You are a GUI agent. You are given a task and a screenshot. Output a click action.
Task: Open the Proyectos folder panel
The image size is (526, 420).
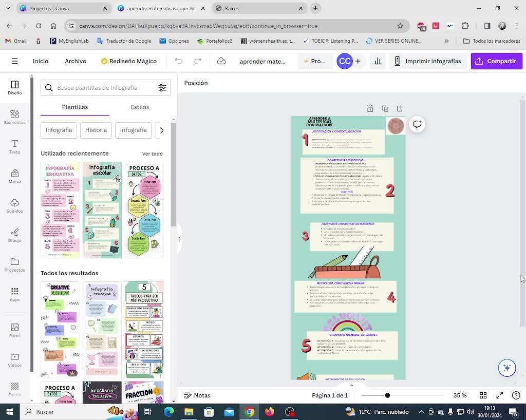(15, 265)
